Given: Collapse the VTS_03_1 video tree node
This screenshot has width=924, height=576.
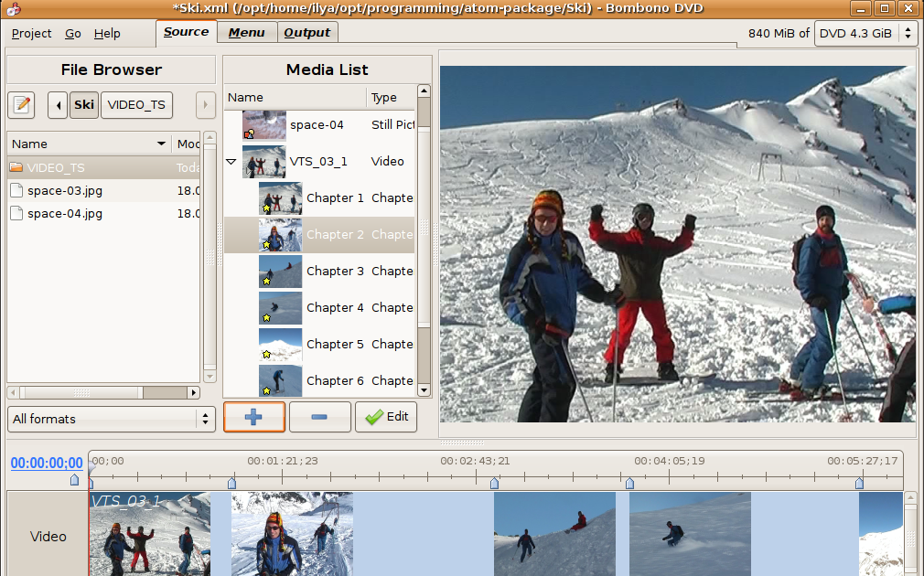Looking at the screenshot, I should [231, 162].
